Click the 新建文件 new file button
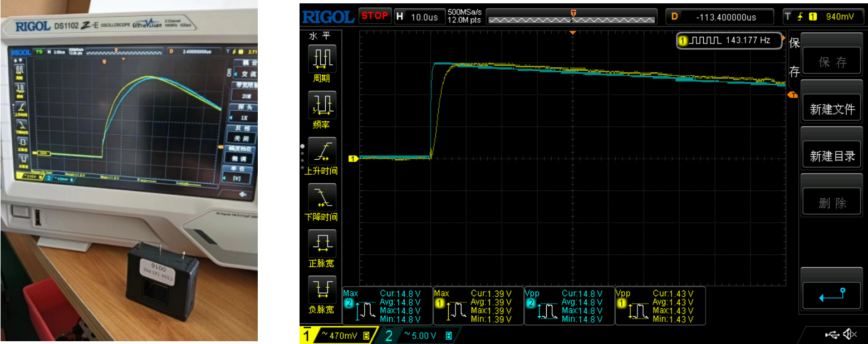The width and height of the screenshot is (868, 344). point(832,101)
